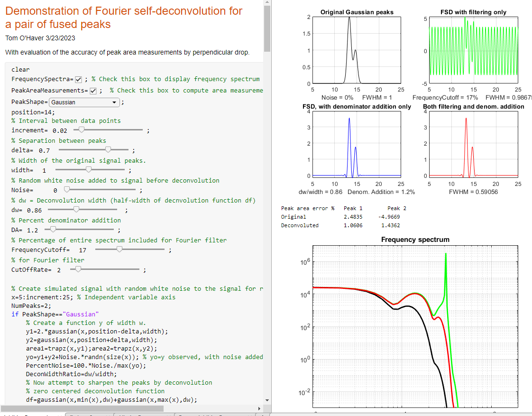This screenshot has width=532, height=416.
Task: Open the PeakShape Gaussian dropdown
Action: pyautogui.click(x=84, y=102)
